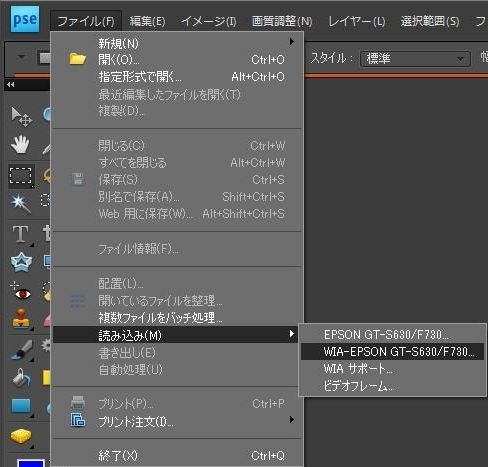Open the 選択範囲(S) menu
The height and width of the screenshot is (467, 488).
pyautogui.click(x=430, y=21)
